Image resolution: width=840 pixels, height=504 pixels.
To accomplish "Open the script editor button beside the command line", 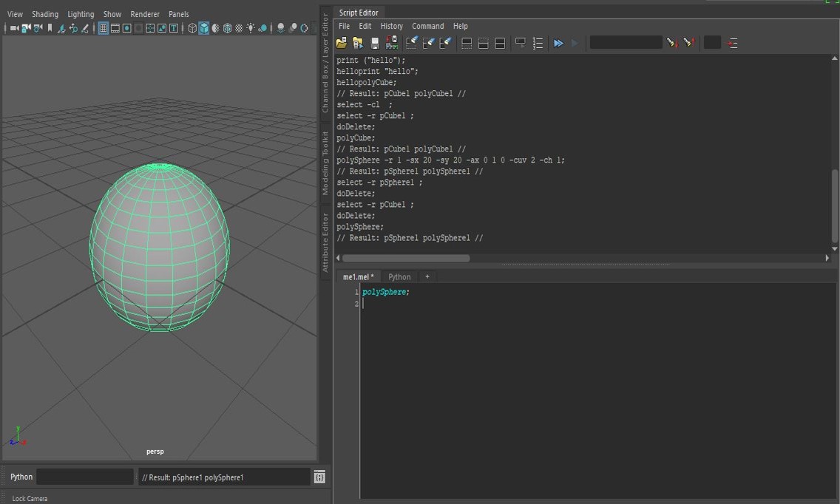I will [x=319, y=477].
